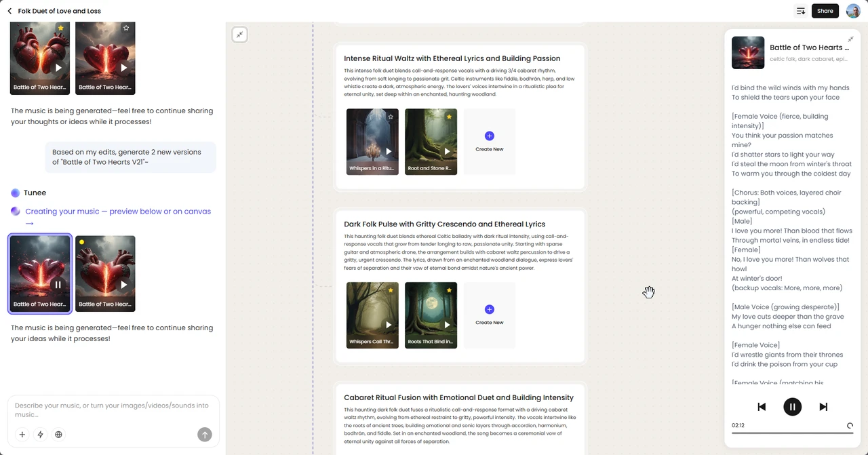This screenshot has width=868, height=455.
Task: Collapse the player panel using its shrink icon
Action: [850, 39]
